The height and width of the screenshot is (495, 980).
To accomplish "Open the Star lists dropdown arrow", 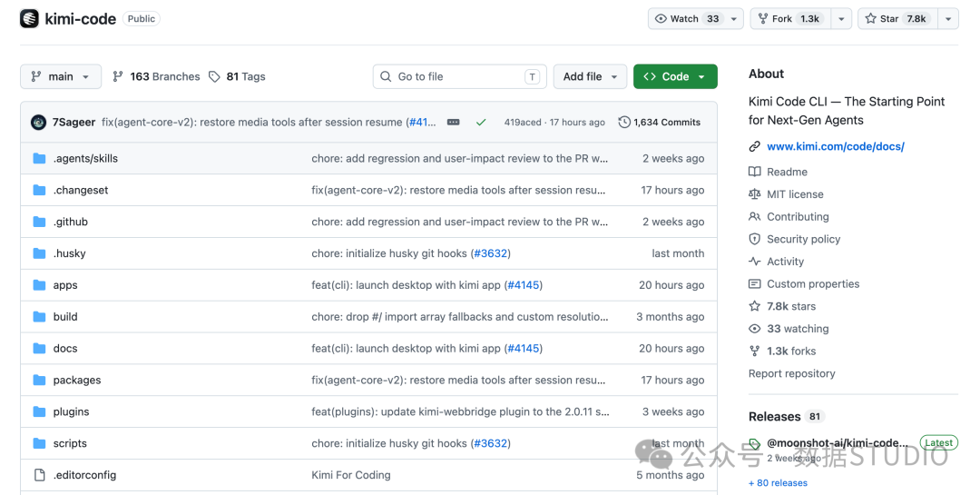I will click(x=948, y=19).
